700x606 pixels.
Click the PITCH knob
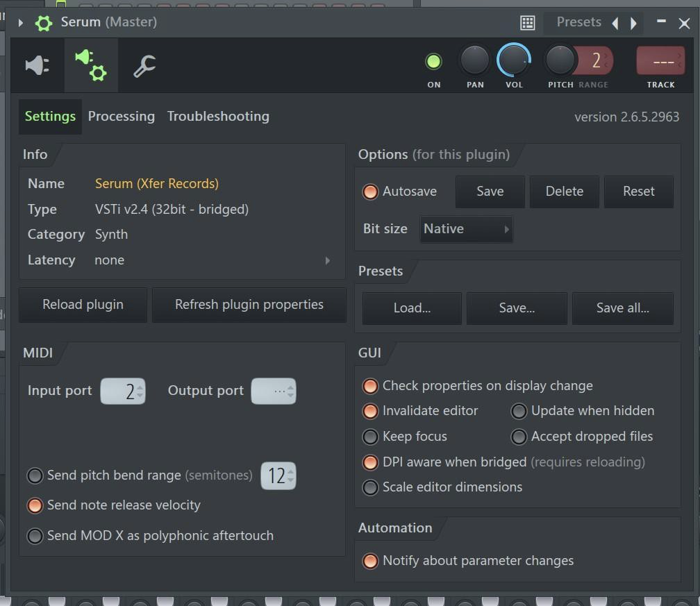pyautogui.click(x=560, y=60)
